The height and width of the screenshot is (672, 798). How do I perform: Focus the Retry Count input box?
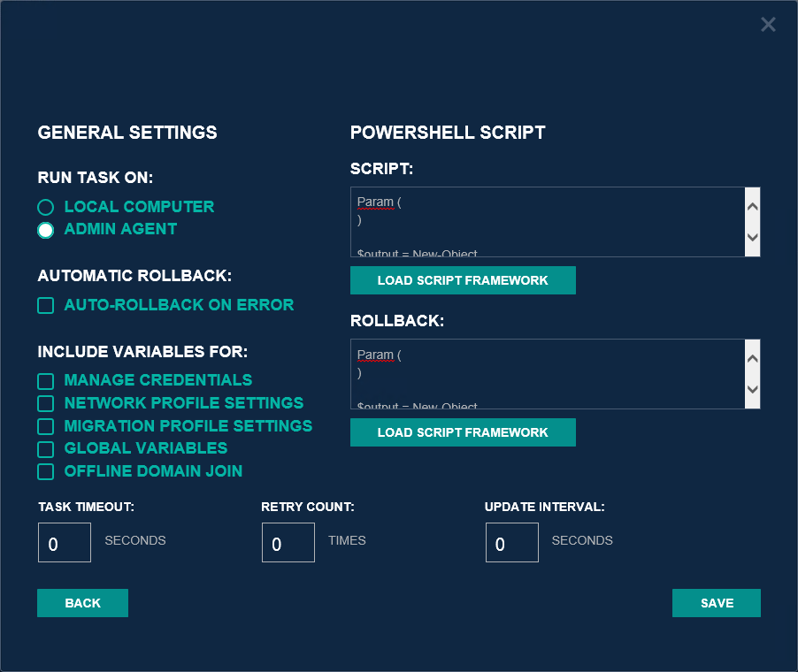[x=288, y=542]
